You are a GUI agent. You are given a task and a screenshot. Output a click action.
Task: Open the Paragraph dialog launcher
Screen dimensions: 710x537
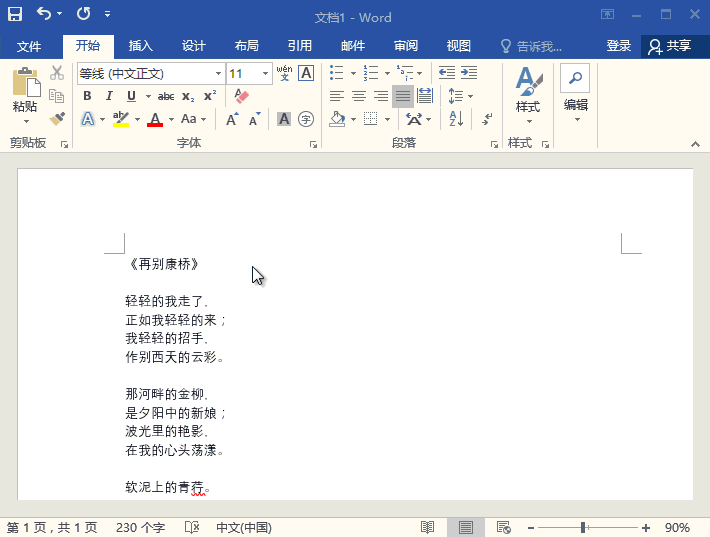494,144
